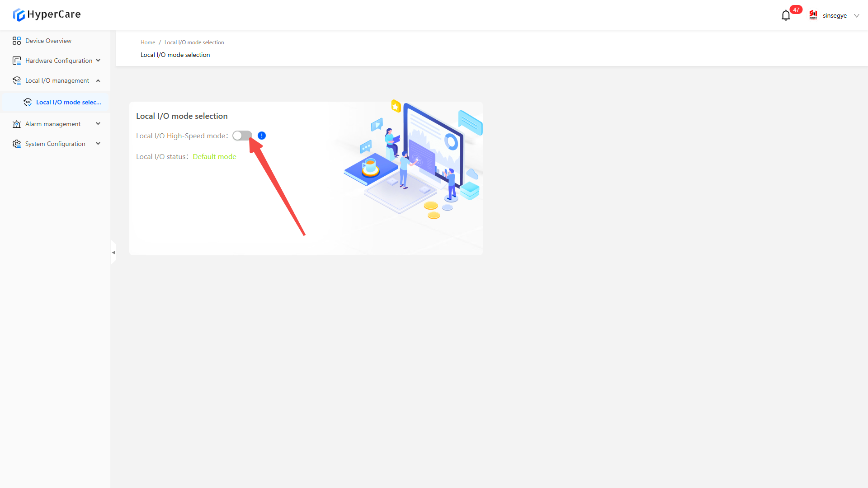
Task: Select Local I/O mode selection submenu item
Action: (x=68, y=102)
